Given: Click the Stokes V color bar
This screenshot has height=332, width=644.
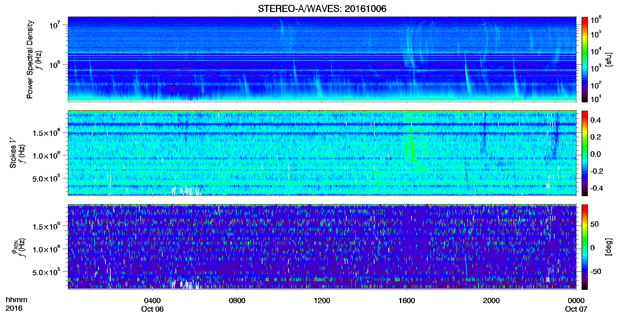Looking at the screenshot, I should coord(585,153).
